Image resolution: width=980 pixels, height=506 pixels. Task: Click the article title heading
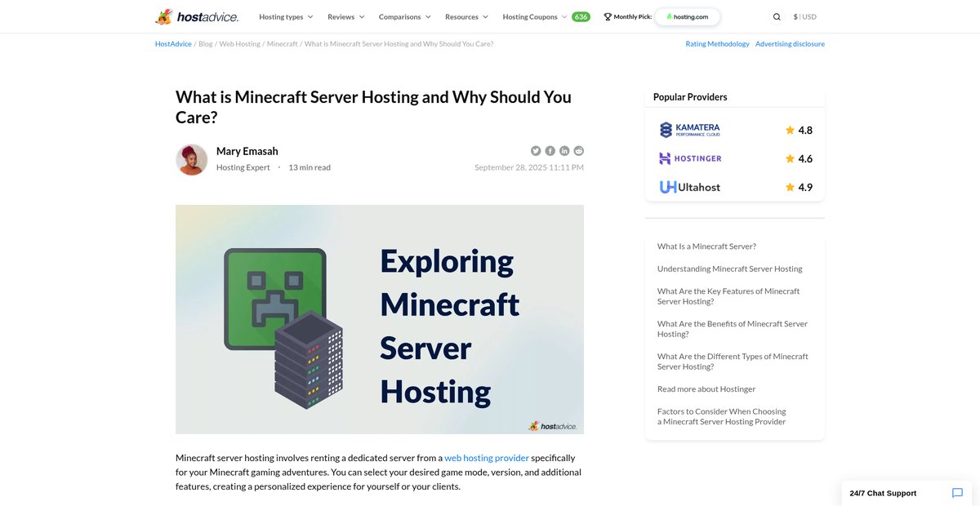(373, 107)
